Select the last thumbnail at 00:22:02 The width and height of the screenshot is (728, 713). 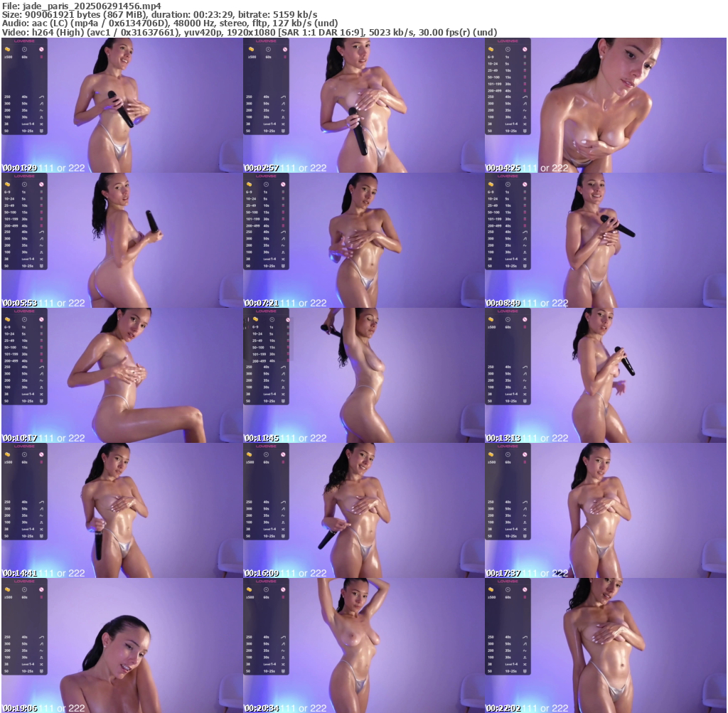click(x=605, y=645)
